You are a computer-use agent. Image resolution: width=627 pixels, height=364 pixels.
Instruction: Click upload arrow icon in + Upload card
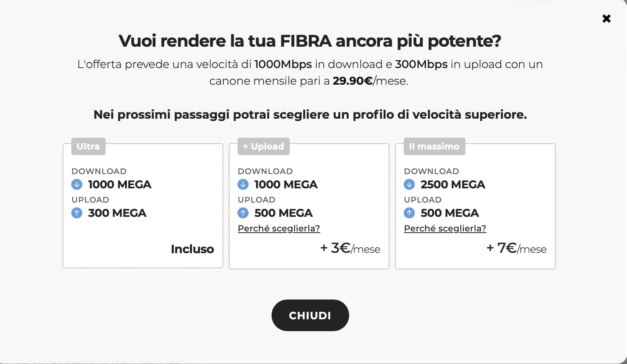(x=243, y=213)
